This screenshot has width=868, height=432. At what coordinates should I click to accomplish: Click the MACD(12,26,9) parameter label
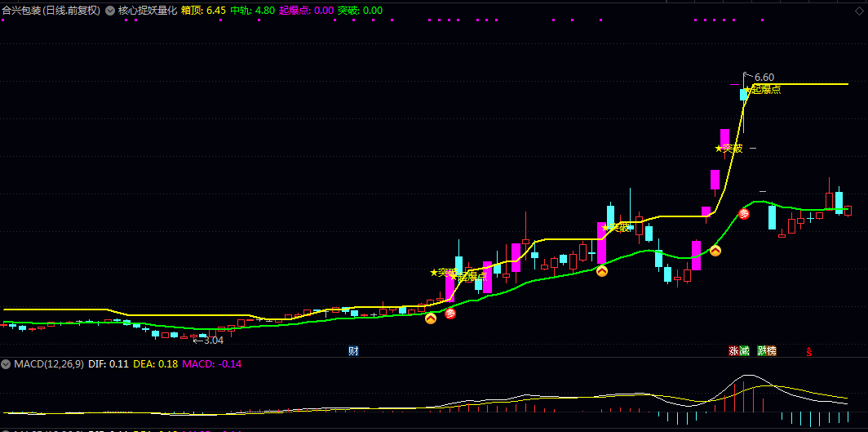49,363
